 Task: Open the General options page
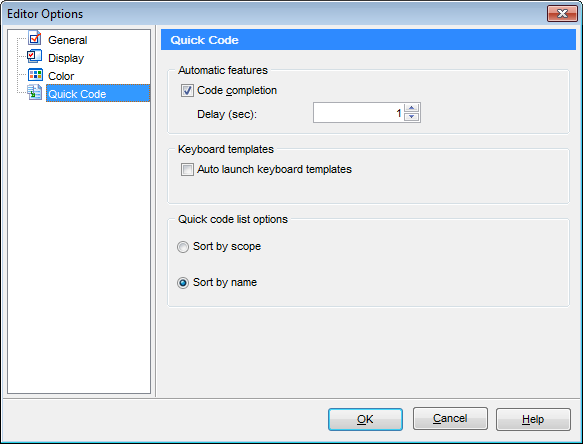67,40
